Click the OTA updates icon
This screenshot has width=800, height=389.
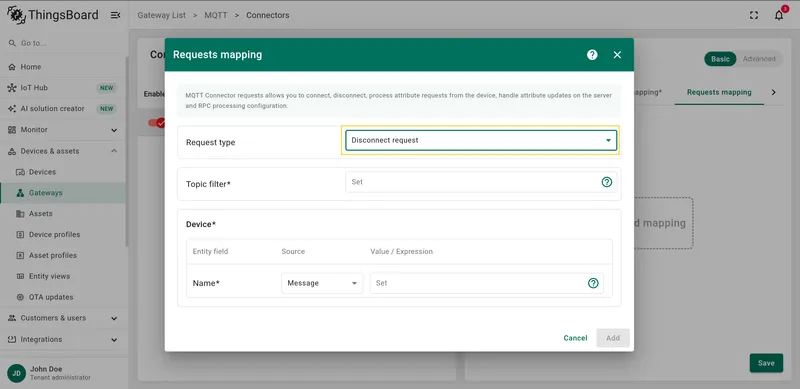pos(20,297)
